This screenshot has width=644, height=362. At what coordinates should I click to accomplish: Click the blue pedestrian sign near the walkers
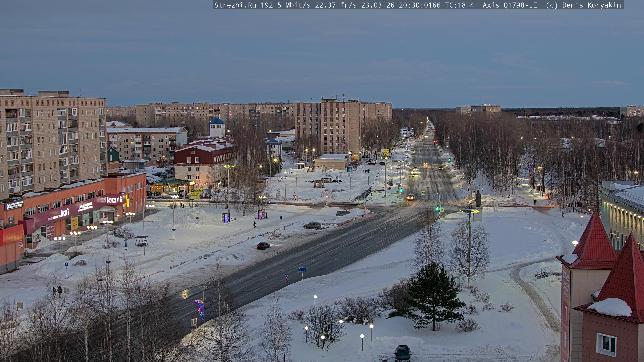pyautogui.click(x=66, y=264)
